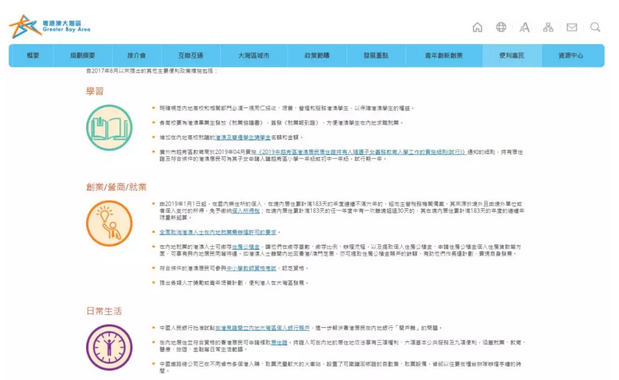This screenshot has height=380, width=619.
Task: Click the bullet beginning 自2019年1月1日起
Action: tap(341, 211)
